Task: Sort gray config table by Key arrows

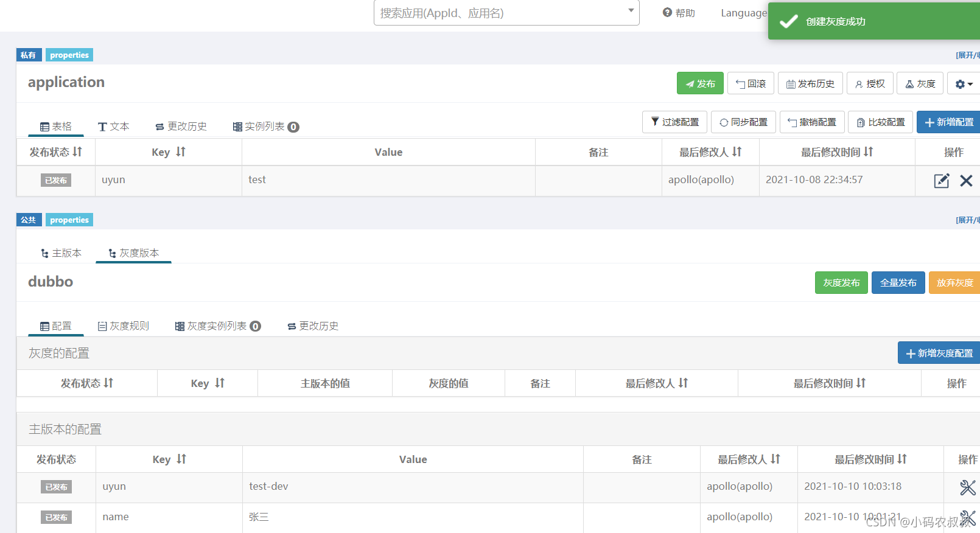Action: (x=220, y=383)
